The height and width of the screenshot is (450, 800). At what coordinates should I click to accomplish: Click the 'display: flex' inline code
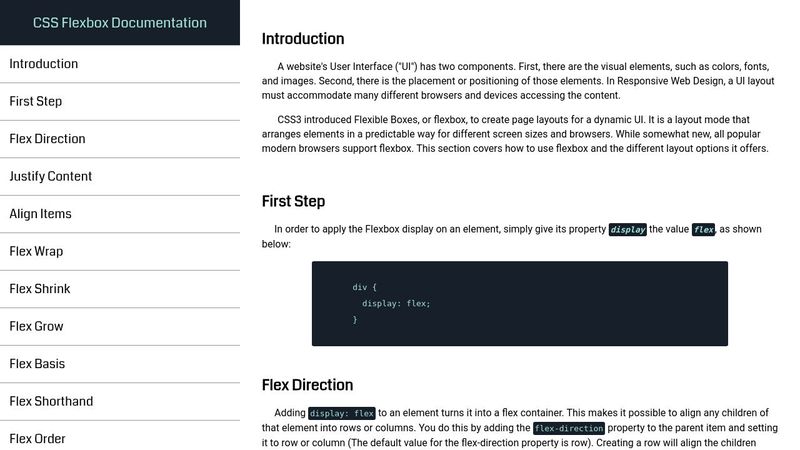[x=342, y=413]
